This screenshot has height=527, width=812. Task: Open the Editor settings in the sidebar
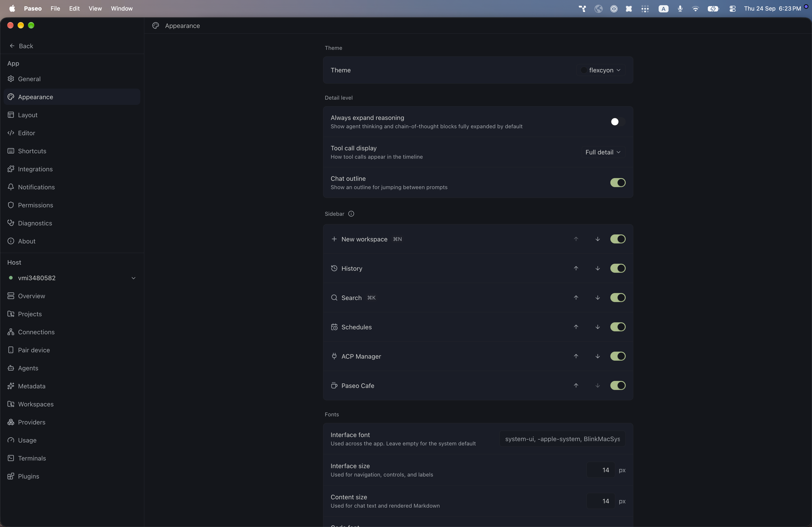pyautogui.click(x=72, y=133)
